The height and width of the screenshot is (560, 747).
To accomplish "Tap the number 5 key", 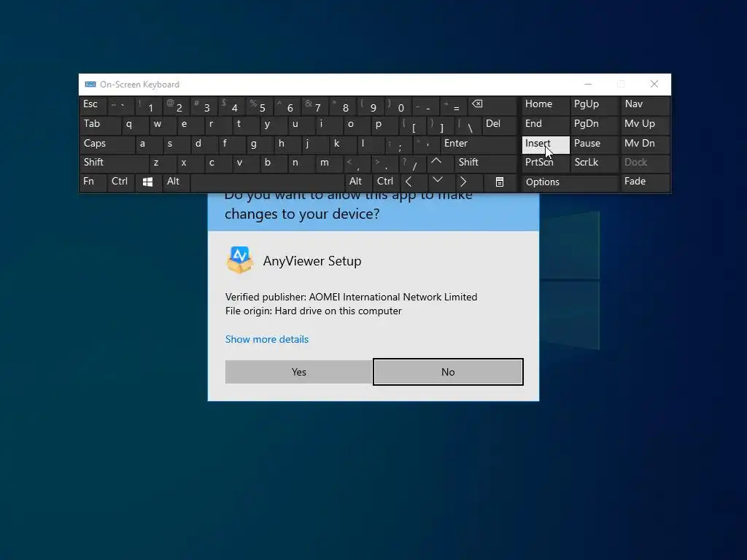I will coord(260,105).
